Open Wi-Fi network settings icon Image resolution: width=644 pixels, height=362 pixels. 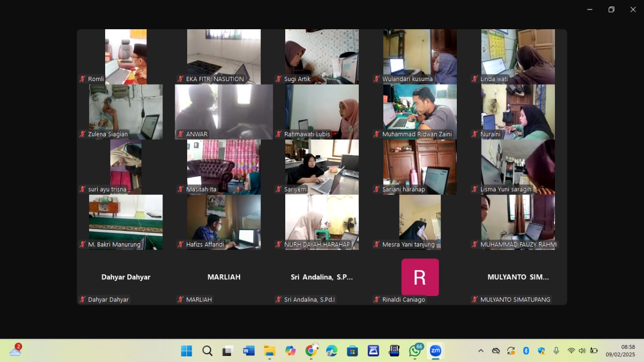pyautogui.click(x=571, y=351)
